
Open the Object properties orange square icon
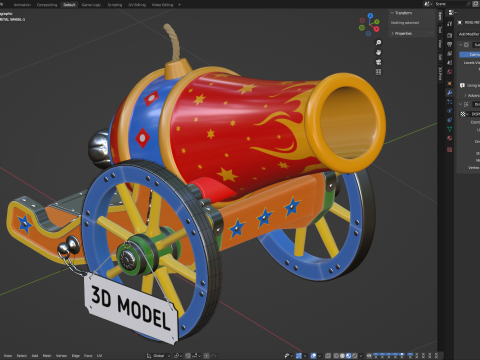450,83
